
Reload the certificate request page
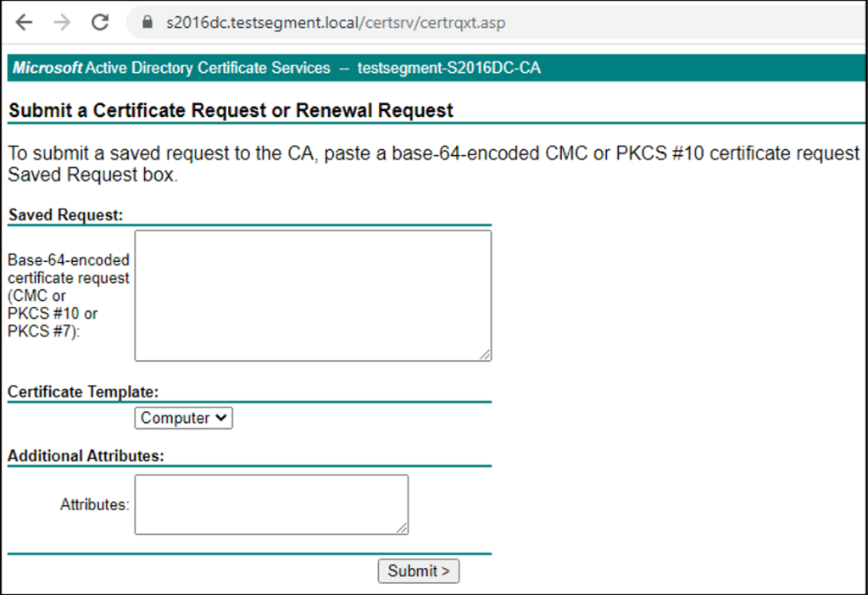99,23
